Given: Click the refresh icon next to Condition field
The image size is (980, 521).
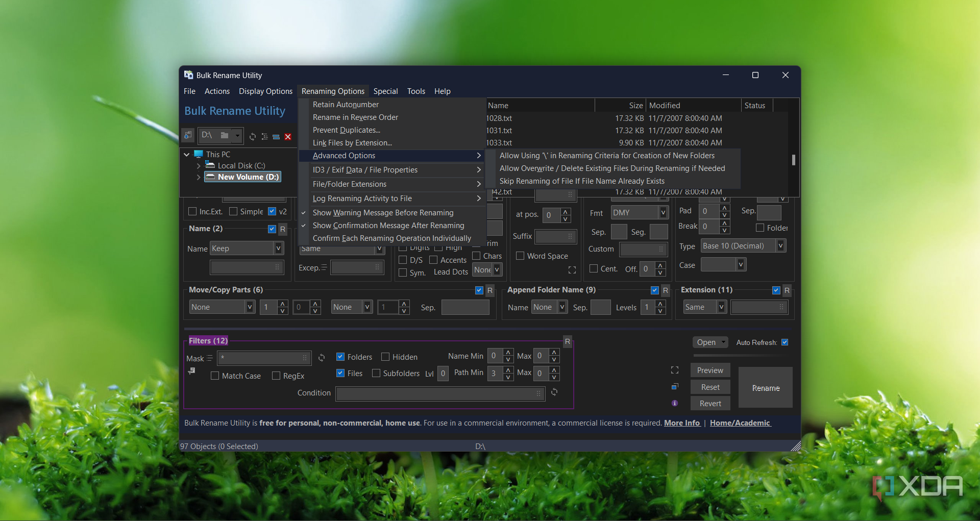Looking at the screenshot, I should point(554,392).
